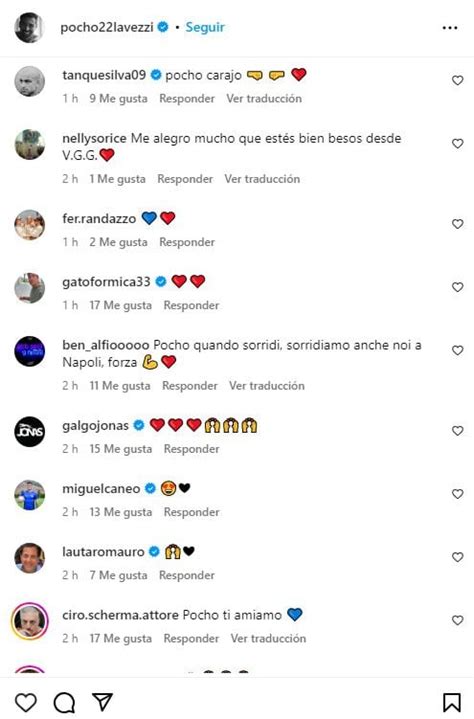474x719 pixels.
Task: View the 17 Me gusta on gatoformica33's comment
Action: click(121, 305)
